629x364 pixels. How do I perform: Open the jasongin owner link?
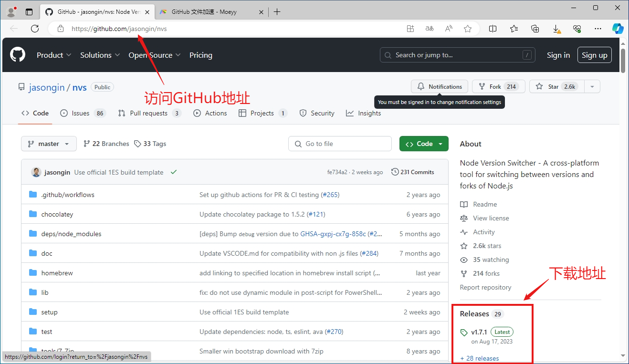coord(47,87)
